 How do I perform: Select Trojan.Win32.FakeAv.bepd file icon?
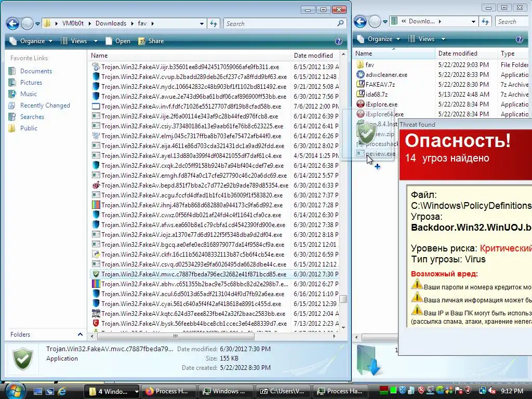coord(96,185)
